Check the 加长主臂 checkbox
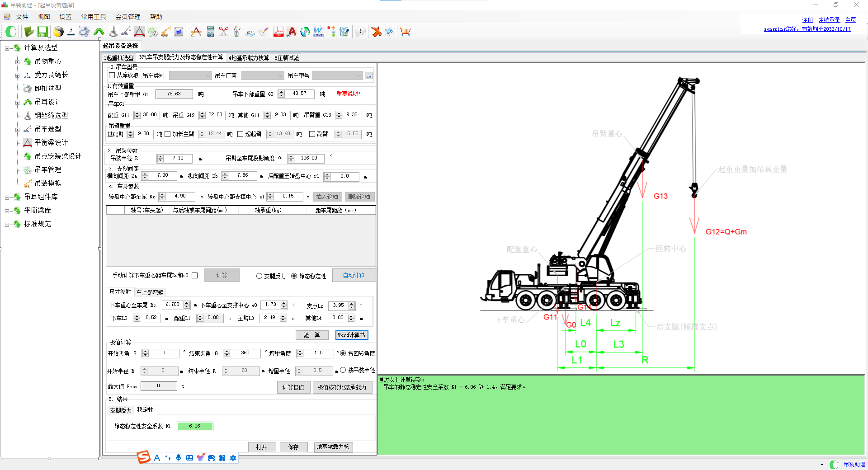The image size is (868, 470). click(168, 134)
